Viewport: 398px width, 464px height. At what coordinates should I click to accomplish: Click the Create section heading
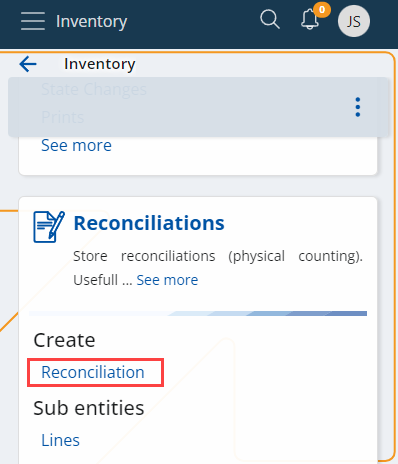tap(64, 340)
